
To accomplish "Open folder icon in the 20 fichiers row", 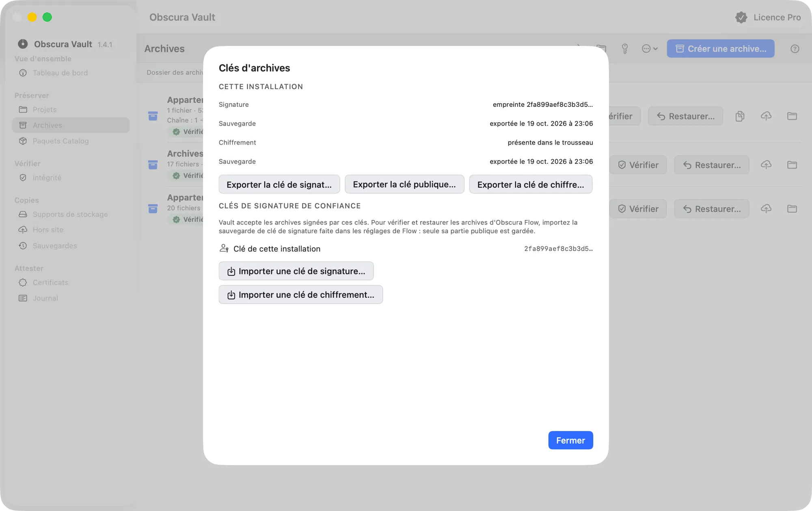I will [x=792, y=209].
